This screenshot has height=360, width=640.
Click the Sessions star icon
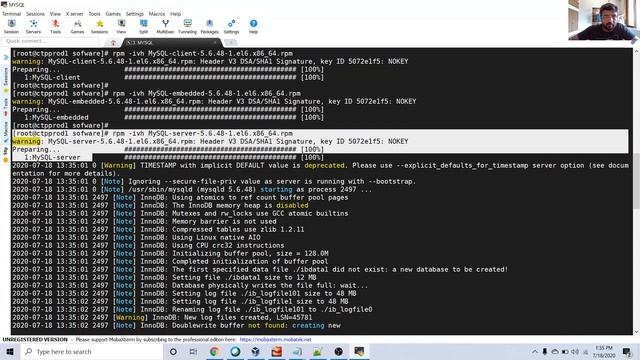point(99,27)
